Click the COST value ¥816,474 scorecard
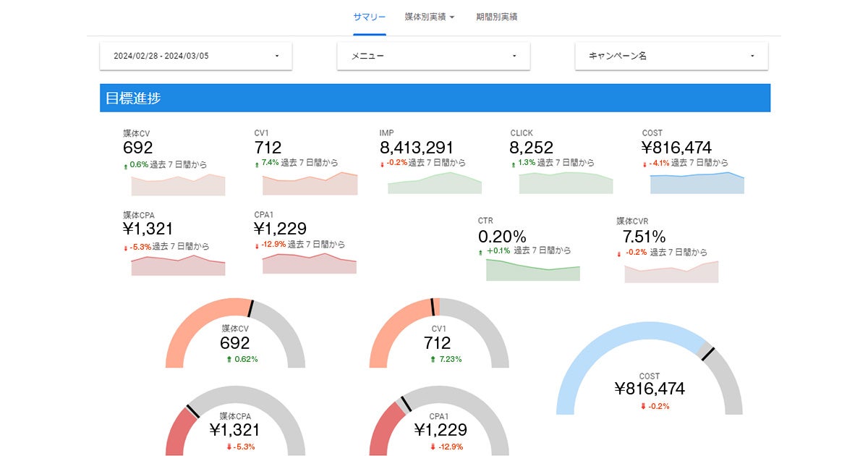868x456 pixels. [676, 148]
